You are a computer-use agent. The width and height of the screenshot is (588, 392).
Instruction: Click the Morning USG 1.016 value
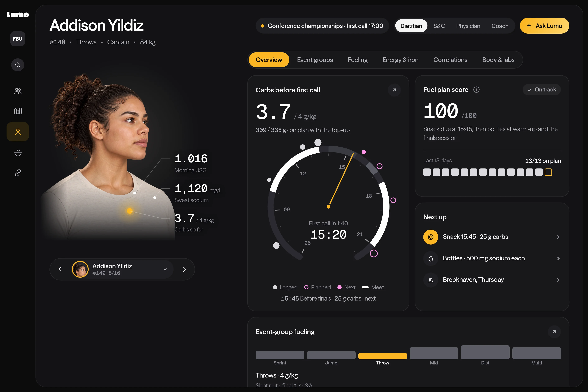[191, 159]
